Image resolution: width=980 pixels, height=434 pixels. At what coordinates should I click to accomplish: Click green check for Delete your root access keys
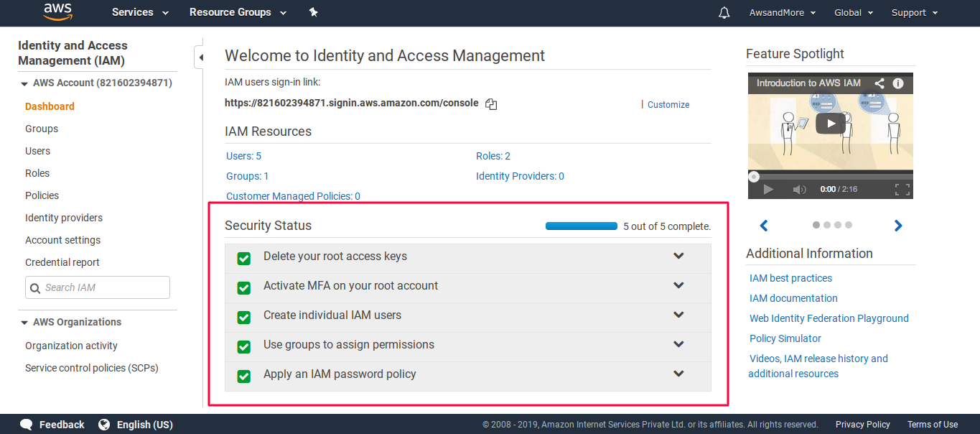pyautogui.click(x=244, y=259)
